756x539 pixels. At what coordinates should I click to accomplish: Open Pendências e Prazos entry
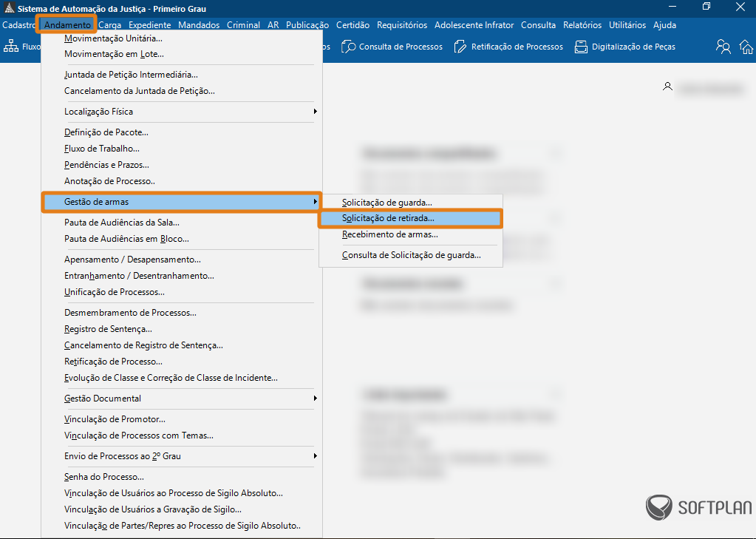point(106,165)
